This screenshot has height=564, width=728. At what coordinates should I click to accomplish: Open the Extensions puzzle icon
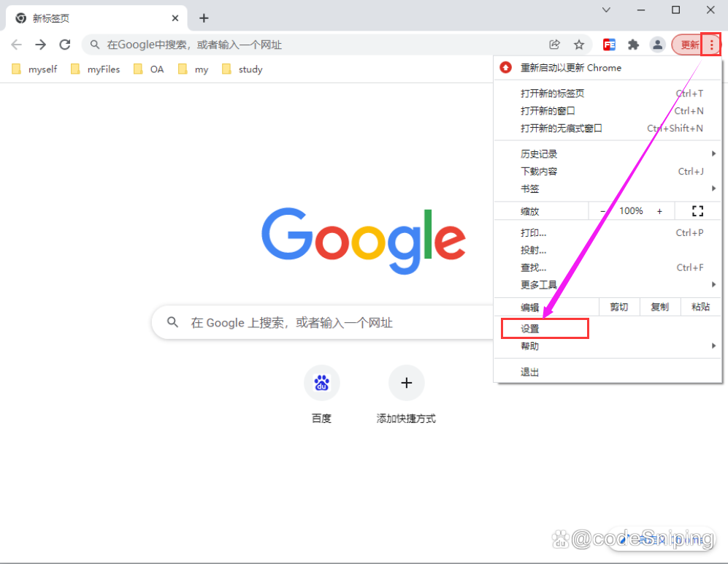633,45
